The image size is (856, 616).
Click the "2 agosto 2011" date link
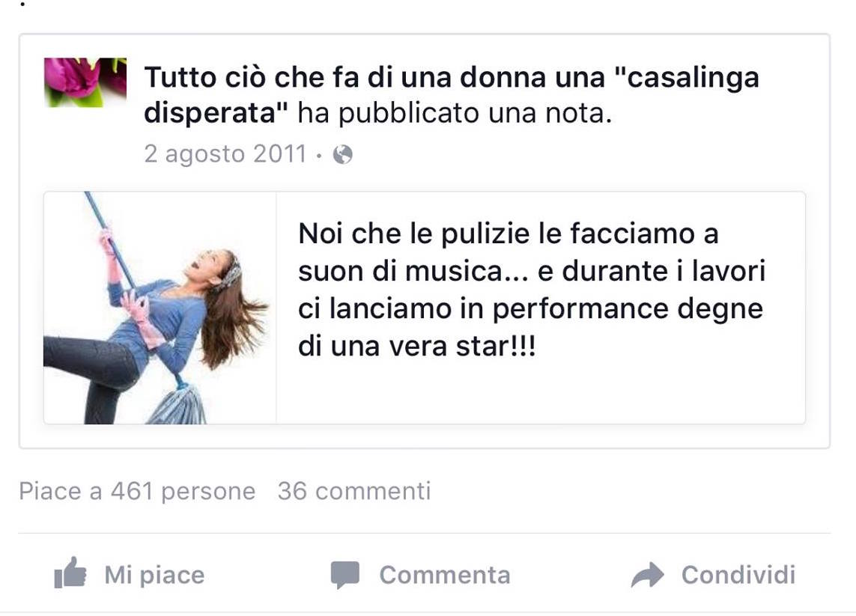click(x=225, y=154)
